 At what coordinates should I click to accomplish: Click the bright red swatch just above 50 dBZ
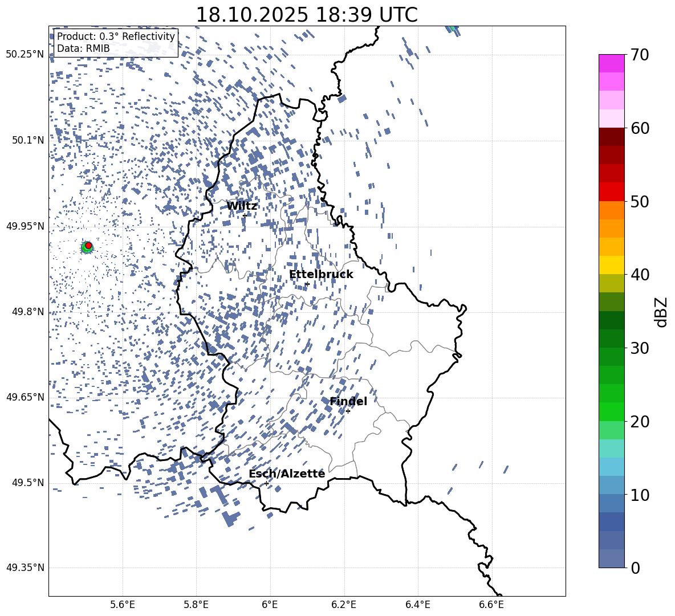click(611, 192)
